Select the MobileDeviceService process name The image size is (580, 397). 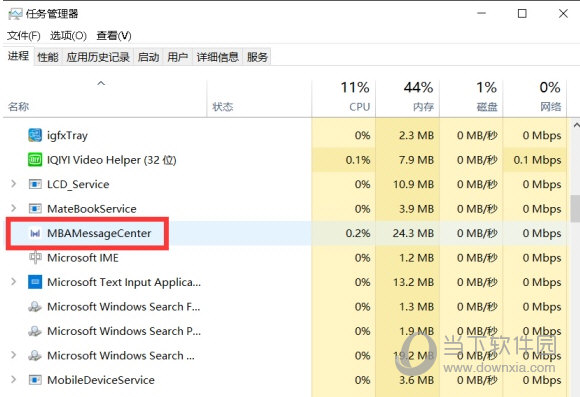(101, 380)
